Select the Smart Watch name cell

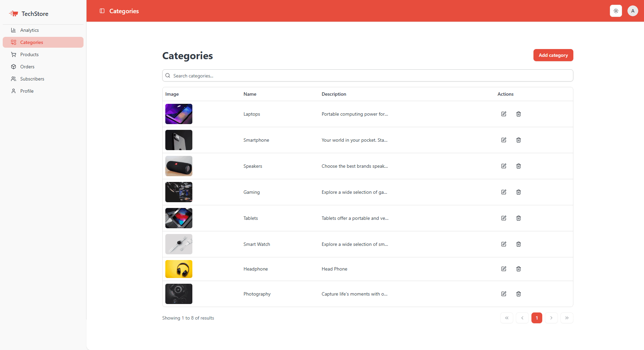pos(257,244)
